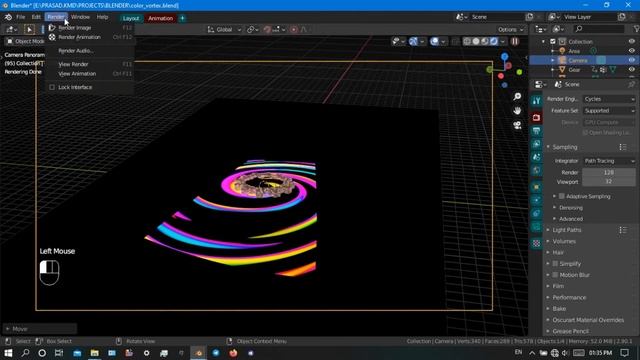
Task: Open the Feature Set dropdown showing Supported
Action: click(609, 111)
